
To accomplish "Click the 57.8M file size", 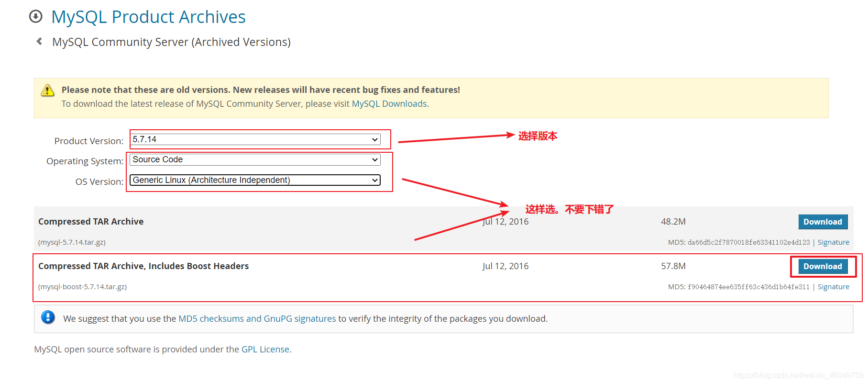I will pyautogui.click(x=673, y=266).
